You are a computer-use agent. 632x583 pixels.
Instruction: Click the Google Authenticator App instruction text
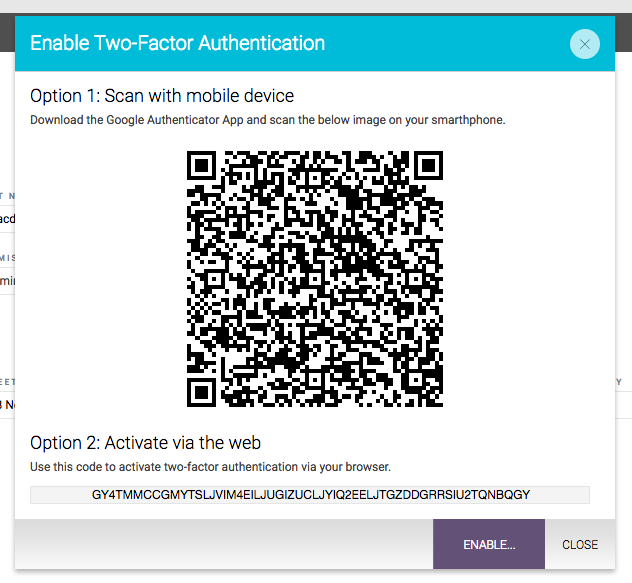268,120
